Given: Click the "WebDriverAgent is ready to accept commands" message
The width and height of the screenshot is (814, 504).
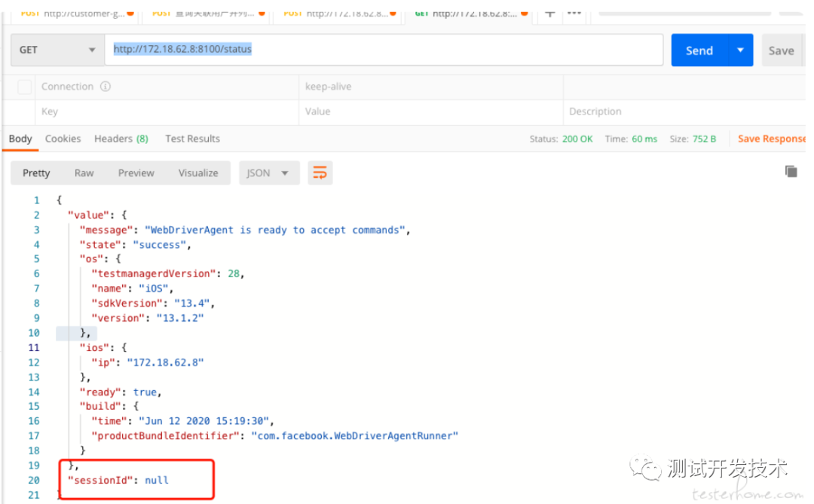Looking at the screenshot, I should point(274,230).
